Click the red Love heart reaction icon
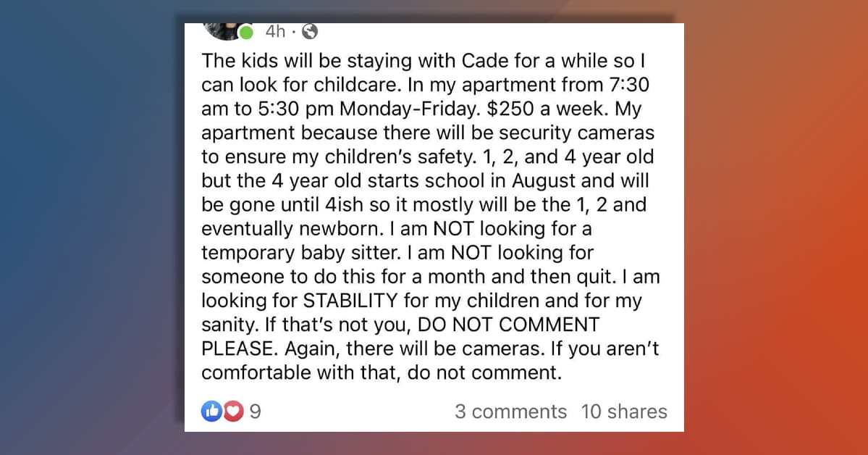The height and width of the screenshot is (455, 868). [232, 412]
